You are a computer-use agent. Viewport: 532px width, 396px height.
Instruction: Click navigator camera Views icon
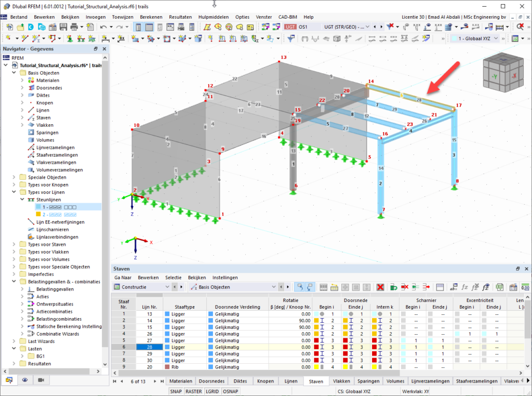(41, 380)
